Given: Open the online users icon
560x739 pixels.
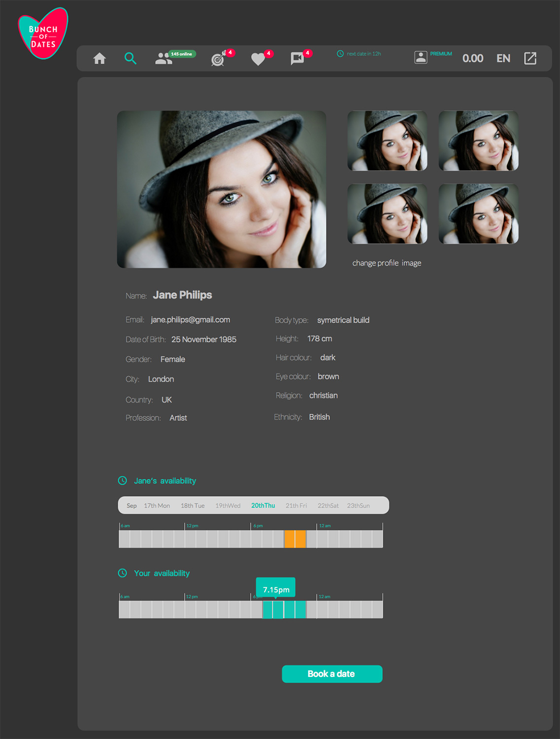Looking at the screenshot, I should [164, 59].
